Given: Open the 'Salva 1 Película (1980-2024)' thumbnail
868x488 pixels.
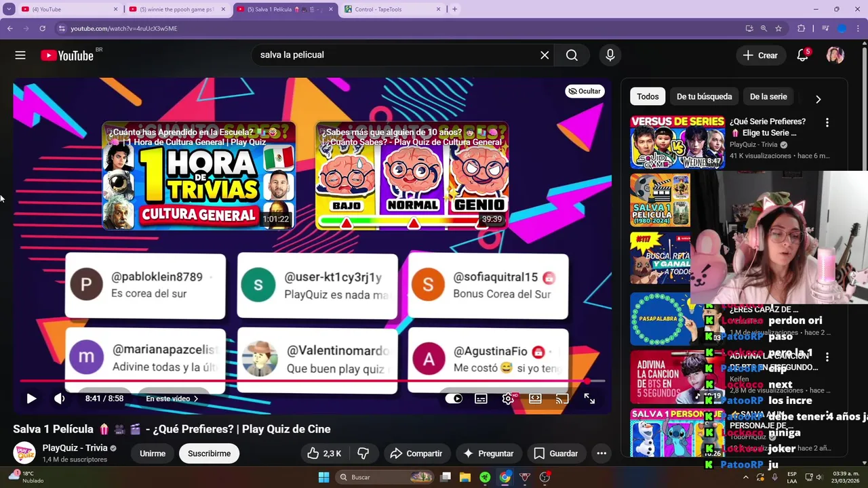Looking at the screenshot, I should coord(660,200).
